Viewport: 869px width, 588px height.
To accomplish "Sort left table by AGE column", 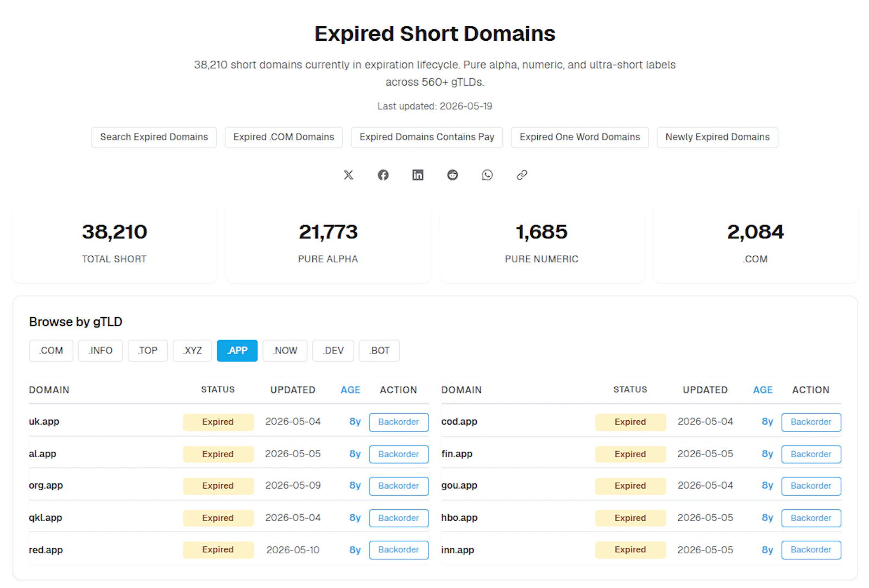I will (350, 390).
